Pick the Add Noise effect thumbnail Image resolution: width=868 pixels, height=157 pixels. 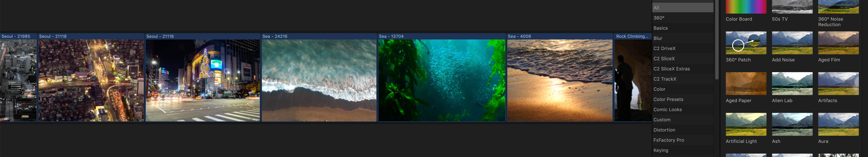tap(792, 43)
